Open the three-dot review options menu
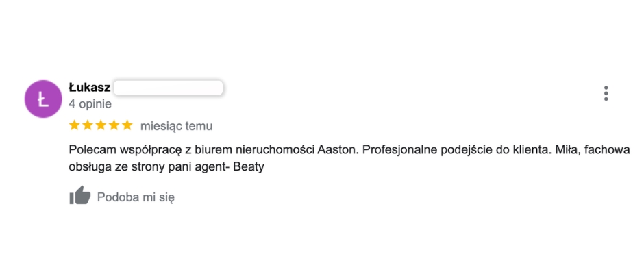Screen dimensions: 644x274 coord(606,93)
